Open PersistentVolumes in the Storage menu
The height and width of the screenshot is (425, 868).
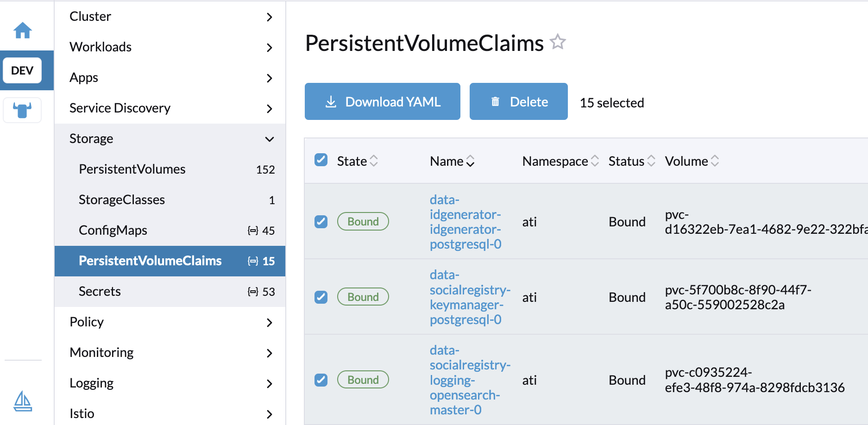click(x=132, y=169)
